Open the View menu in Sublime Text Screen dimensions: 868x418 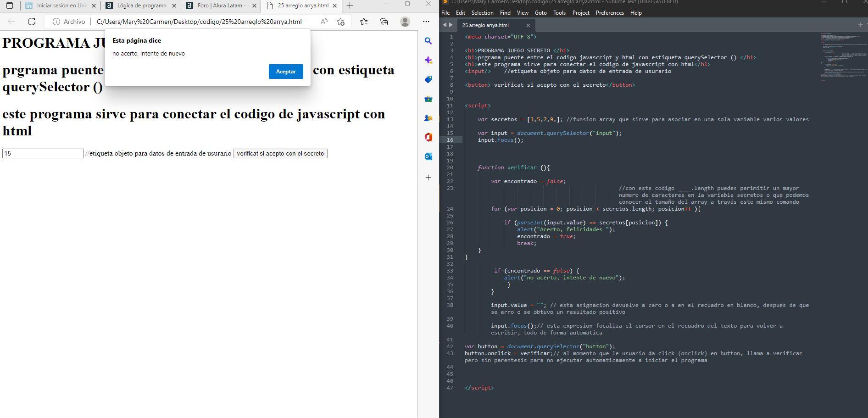click(x=523, y=13)
